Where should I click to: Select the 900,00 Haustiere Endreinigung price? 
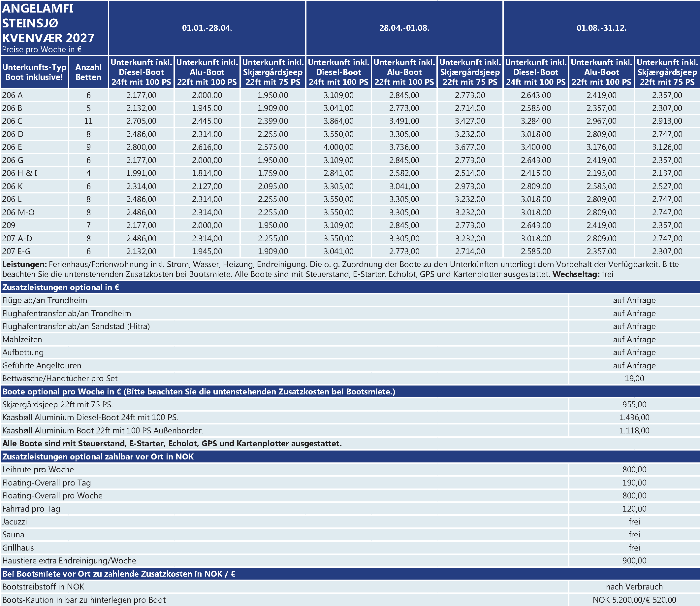[634, 561]
